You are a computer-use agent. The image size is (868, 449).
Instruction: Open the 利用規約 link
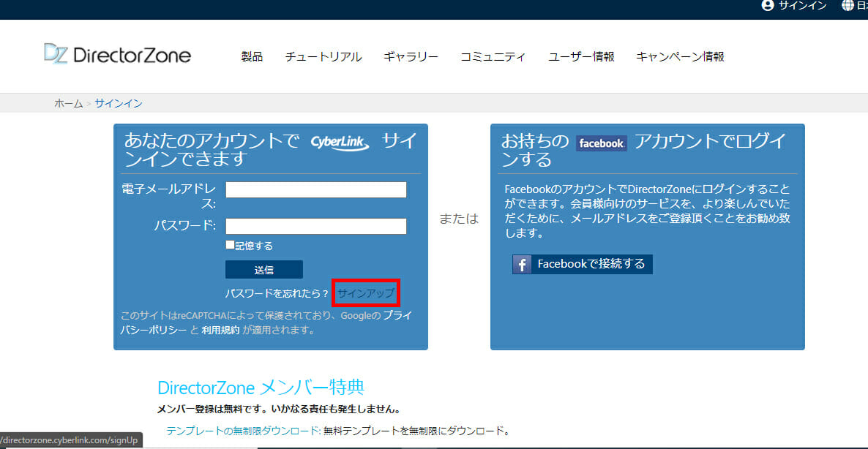pyautogui.click(x=220, y=331)
